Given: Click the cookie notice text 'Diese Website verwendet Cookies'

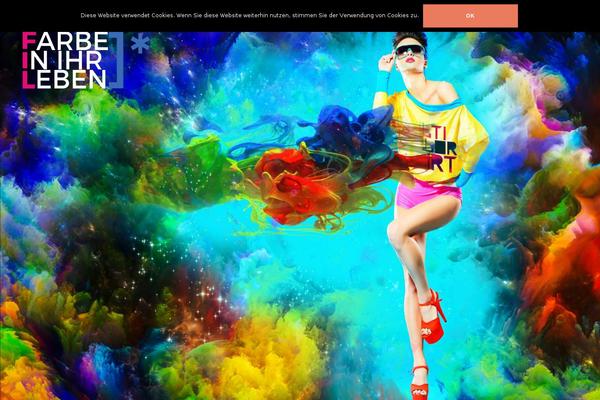Looking at the screenshot, I should point(127,16).
